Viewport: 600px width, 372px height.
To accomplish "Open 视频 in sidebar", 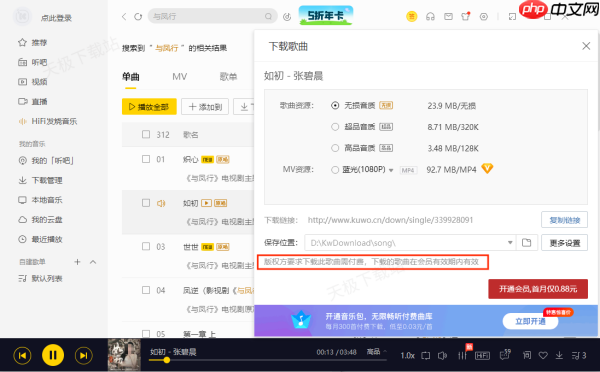I will click(x=33, y=82).
